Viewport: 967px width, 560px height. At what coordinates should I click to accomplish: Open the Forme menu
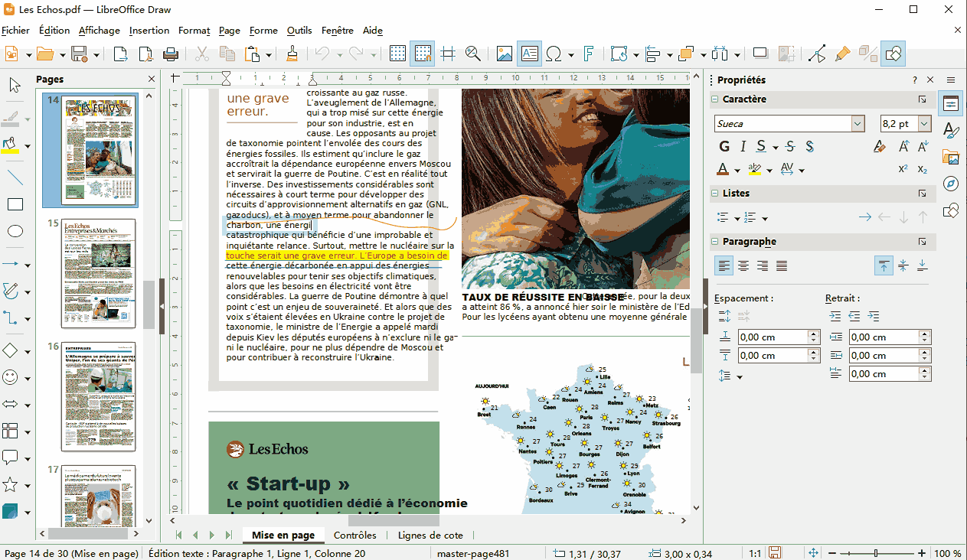263,31
